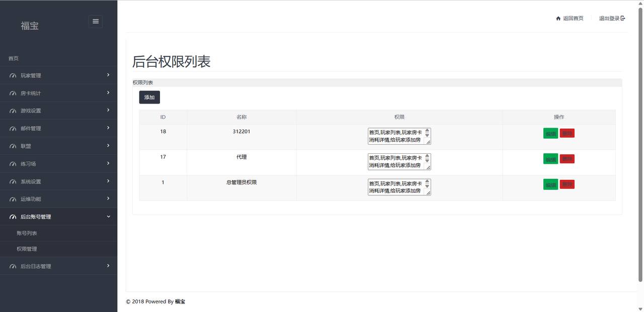Delete the 312201 permission row
Image resolution: width=644 pixels, height=312 pixels.
[567, 133]
